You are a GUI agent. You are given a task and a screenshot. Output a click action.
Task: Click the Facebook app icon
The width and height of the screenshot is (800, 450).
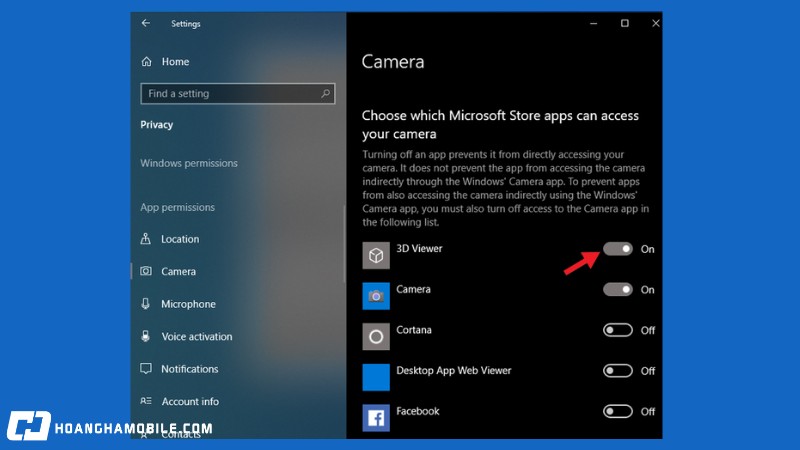tap(376, 418)
